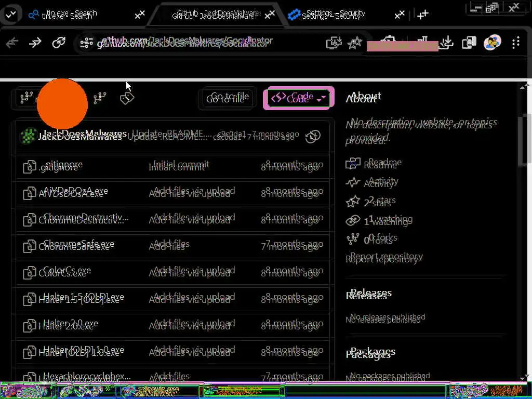The width and height of the screenshot is (532, 399).
Task: Click file icon beside Halter 1.5 [OLD].exe
Action: pyautogui.click(x=30, y=298)
